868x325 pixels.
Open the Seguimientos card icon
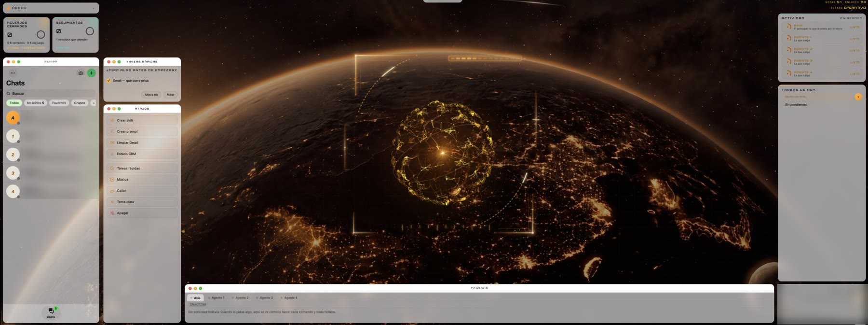coord(59,31)
